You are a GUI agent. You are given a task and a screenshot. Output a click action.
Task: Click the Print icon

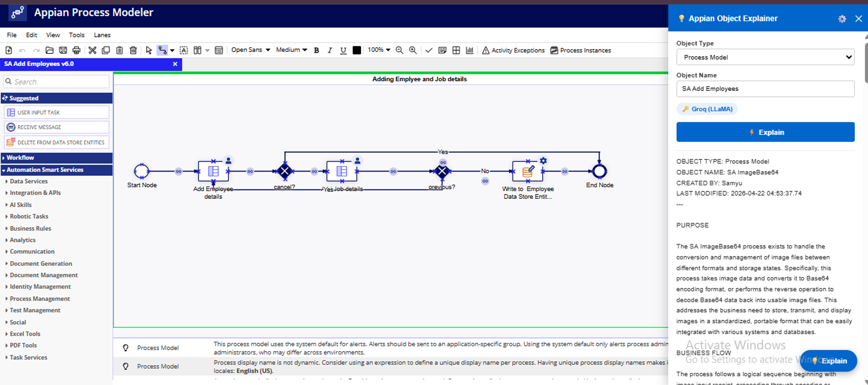click(x=76, y=50)
